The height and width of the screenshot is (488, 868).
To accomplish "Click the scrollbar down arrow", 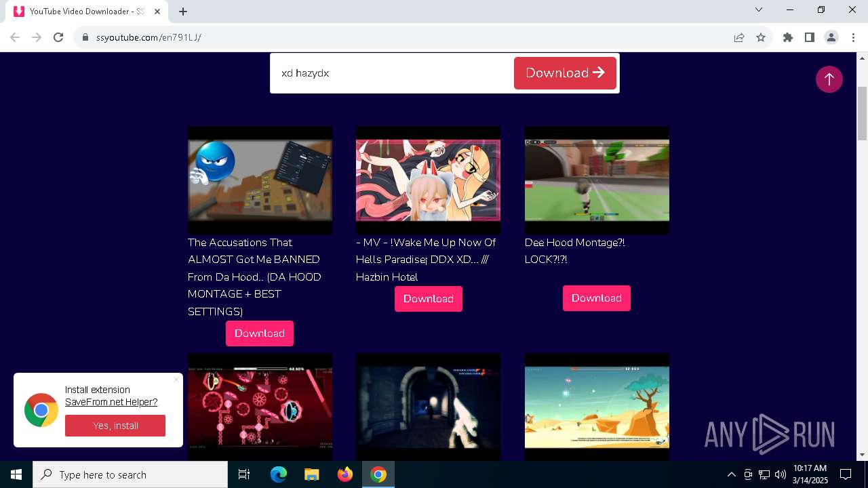I will pos(862,455).
